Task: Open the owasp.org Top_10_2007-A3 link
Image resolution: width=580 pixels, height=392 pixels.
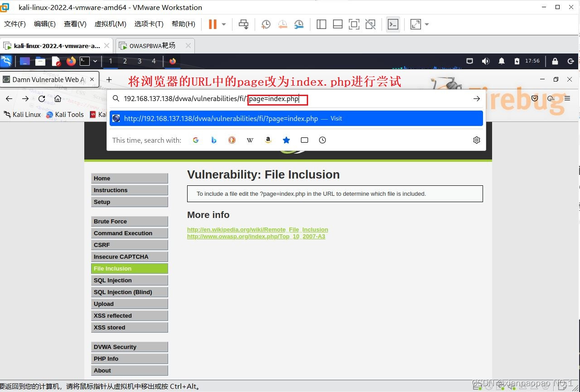Action: (256, 237)
